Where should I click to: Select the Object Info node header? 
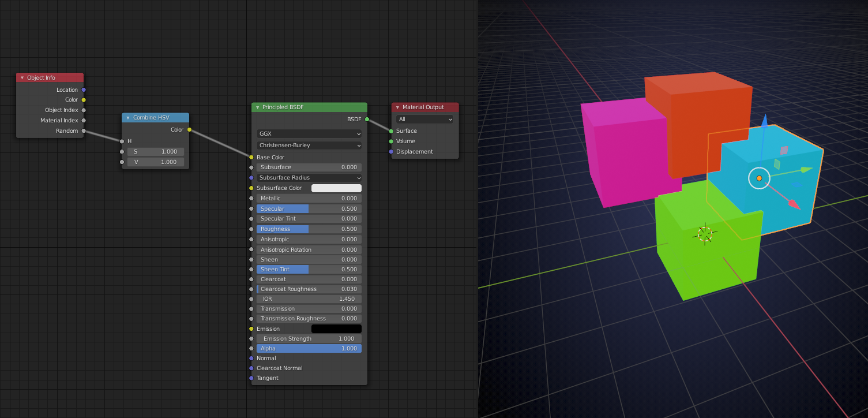pos(50,78)
